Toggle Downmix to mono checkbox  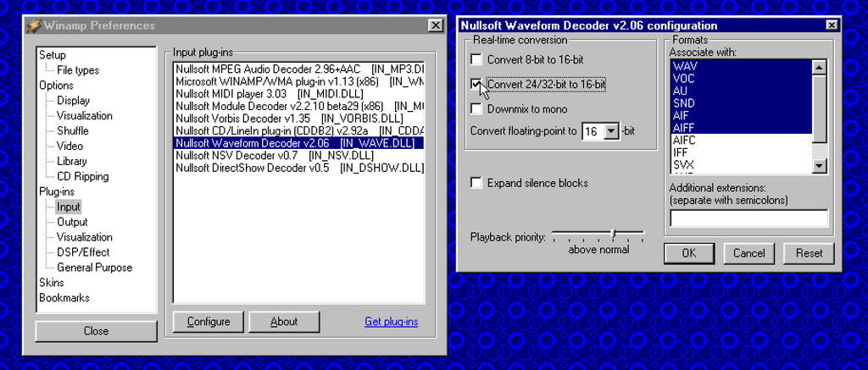pyautogui.click(x=476, y=109)
